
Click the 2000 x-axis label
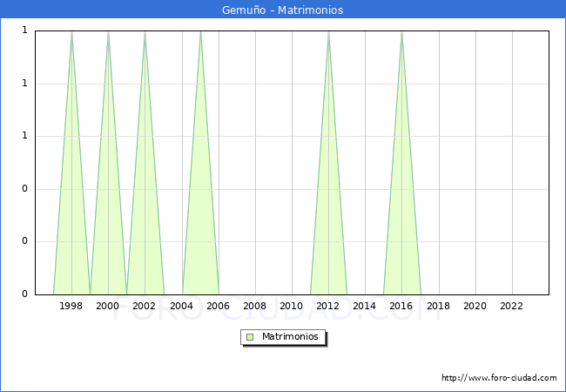108,306
